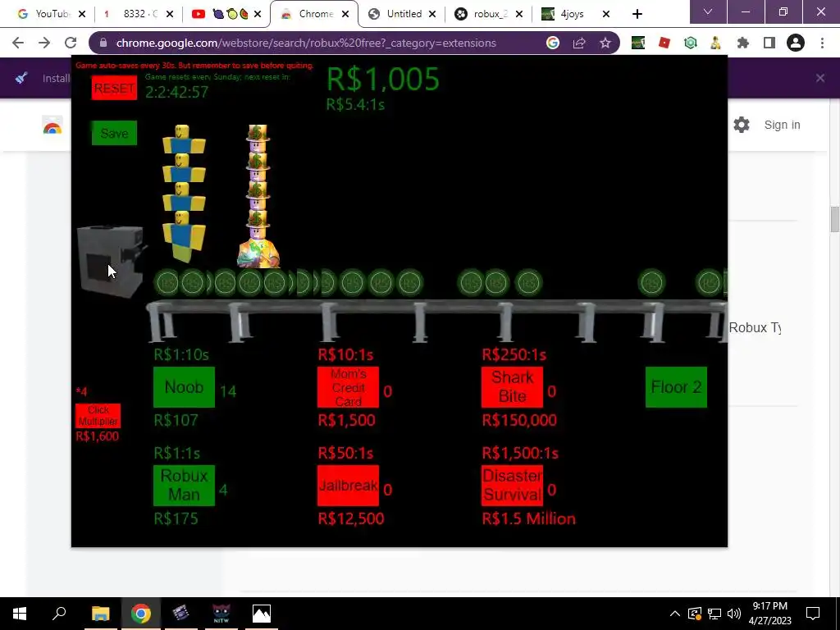
Task: Open Web Store settings gear
Action: tap(742, 125)
